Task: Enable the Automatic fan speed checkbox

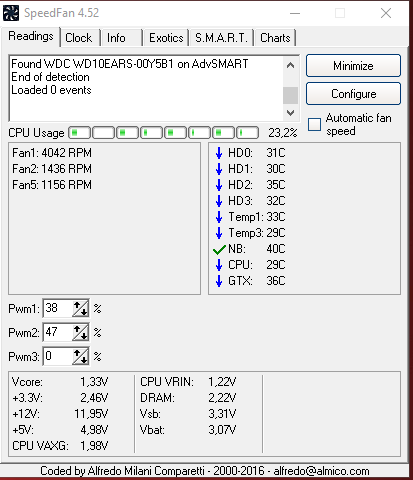Action: tap(314, 124)
